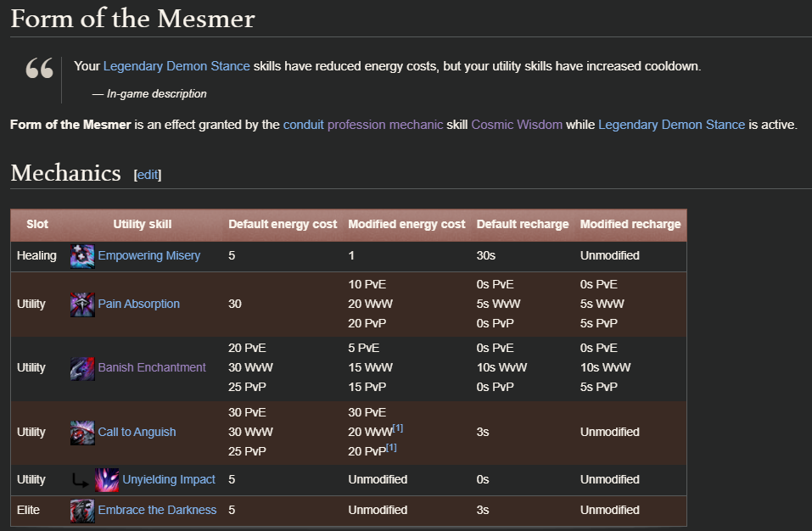Click the 15 WvW modified energy cost
This screenshot has height=531, width=812.
pyautogui.click(x=370, y=367)
